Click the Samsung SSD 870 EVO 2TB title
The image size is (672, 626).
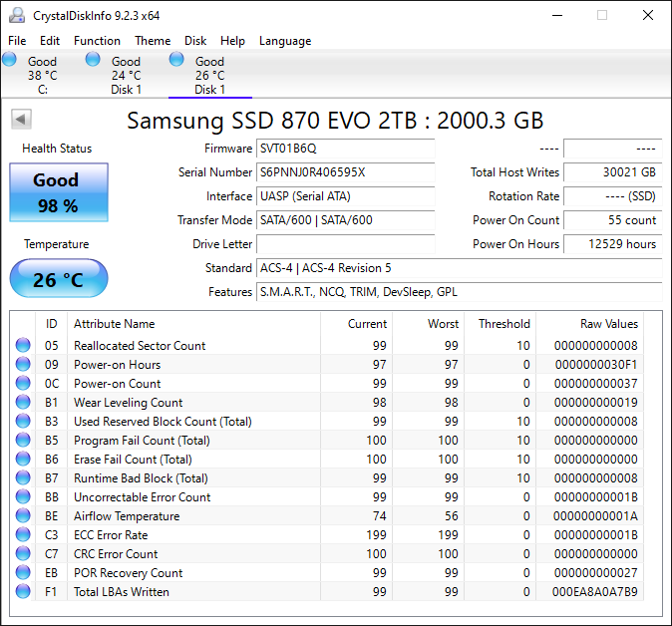click(x=335, y=121)
